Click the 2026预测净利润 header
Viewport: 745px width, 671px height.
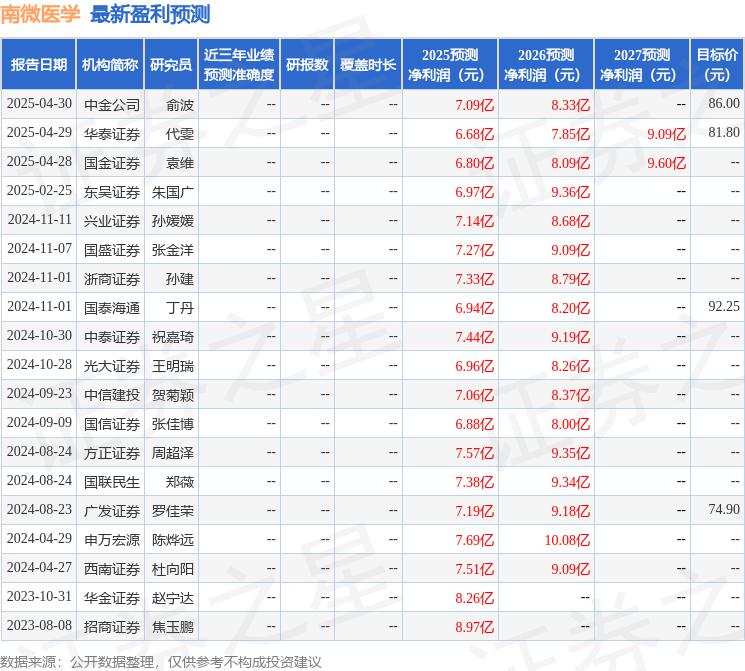(x=546, y=64)
